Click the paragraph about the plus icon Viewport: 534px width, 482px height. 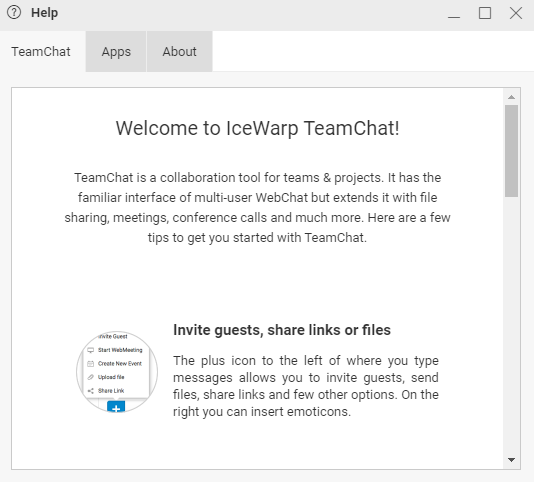306,386
